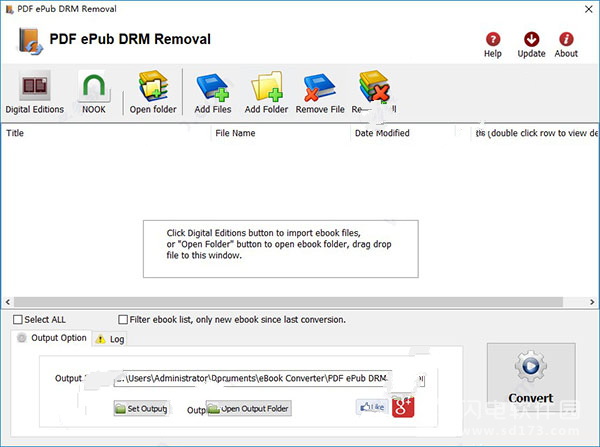Switch to Output Option tab
The image size is (600, 447).
click(x=52, y=338)
